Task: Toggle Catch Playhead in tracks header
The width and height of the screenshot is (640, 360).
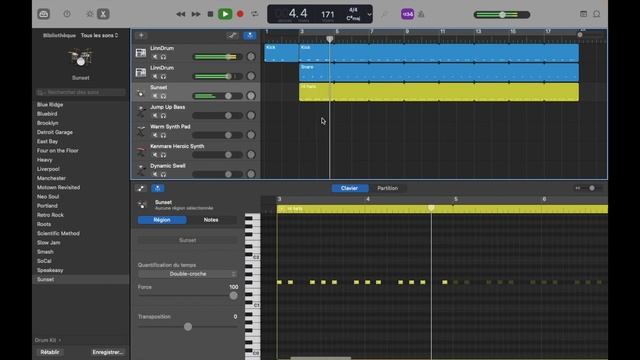Action: [x=249, y=36]
